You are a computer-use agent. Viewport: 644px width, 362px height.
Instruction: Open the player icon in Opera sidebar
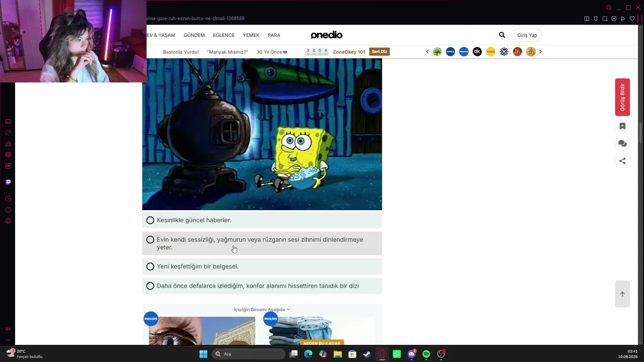[8, 199]
